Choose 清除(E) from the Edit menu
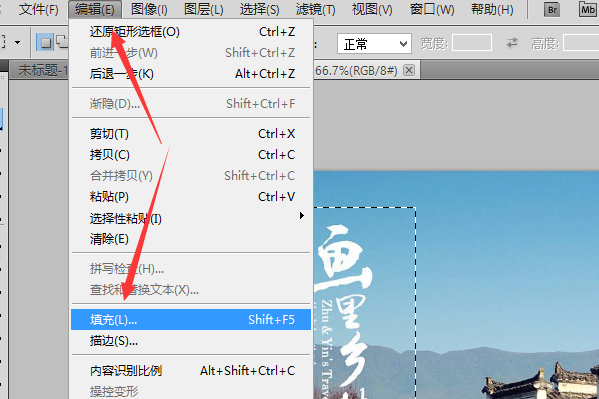This screenshot has height=399, width=599. [191, 239]
